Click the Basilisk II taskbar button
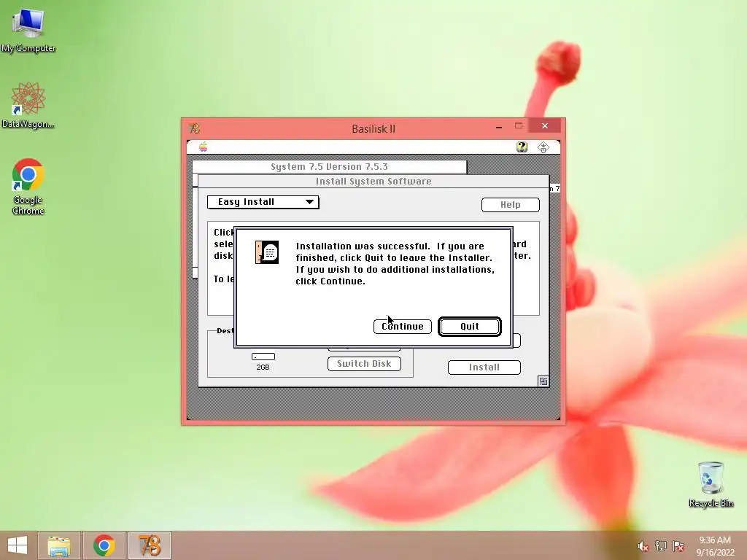This screenshot has height=560, width=747. pyautogui.click(x=150, y=545)
